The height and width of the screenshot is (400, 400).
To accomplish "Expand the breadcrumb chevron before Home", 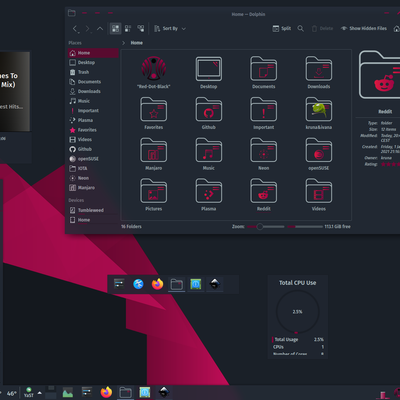I will pos(124,43).
